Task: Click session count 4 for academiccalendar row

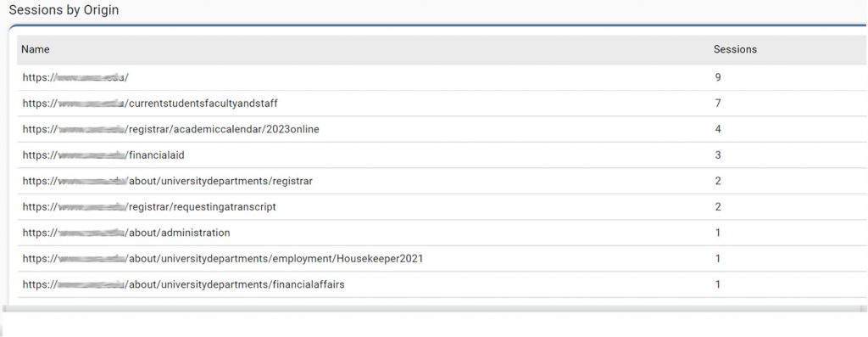Action: [x=717, y=130]
